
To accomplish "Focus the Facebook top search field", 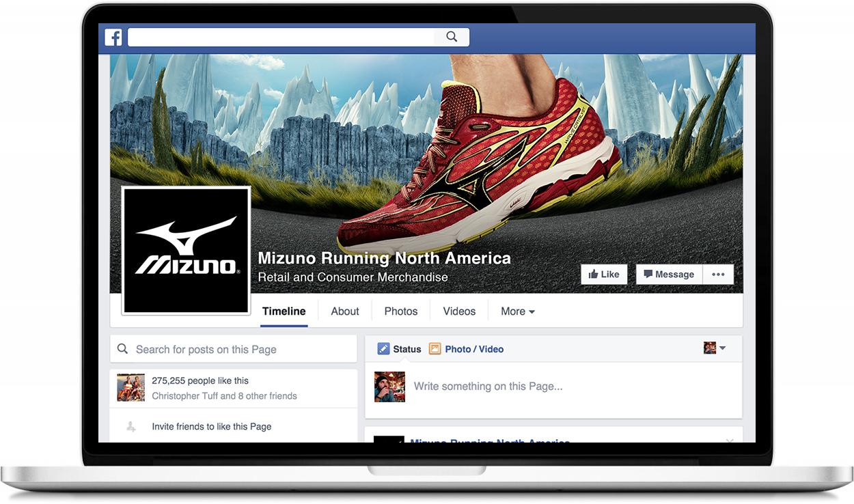I will (x=281, y=37).
